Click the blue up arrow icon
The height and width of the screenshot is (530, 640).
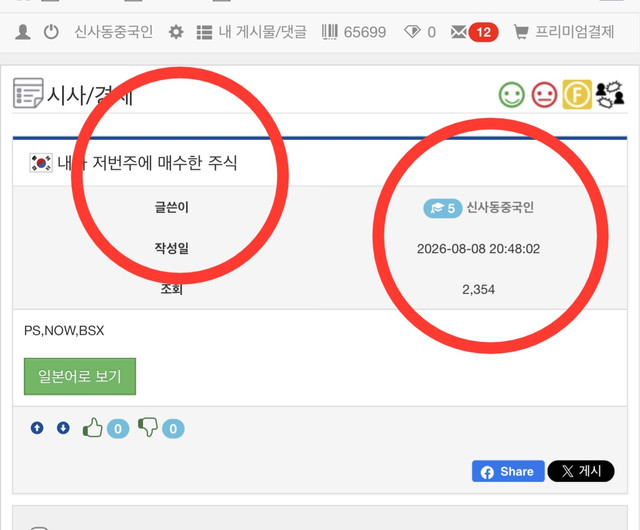tap(37, 428)
